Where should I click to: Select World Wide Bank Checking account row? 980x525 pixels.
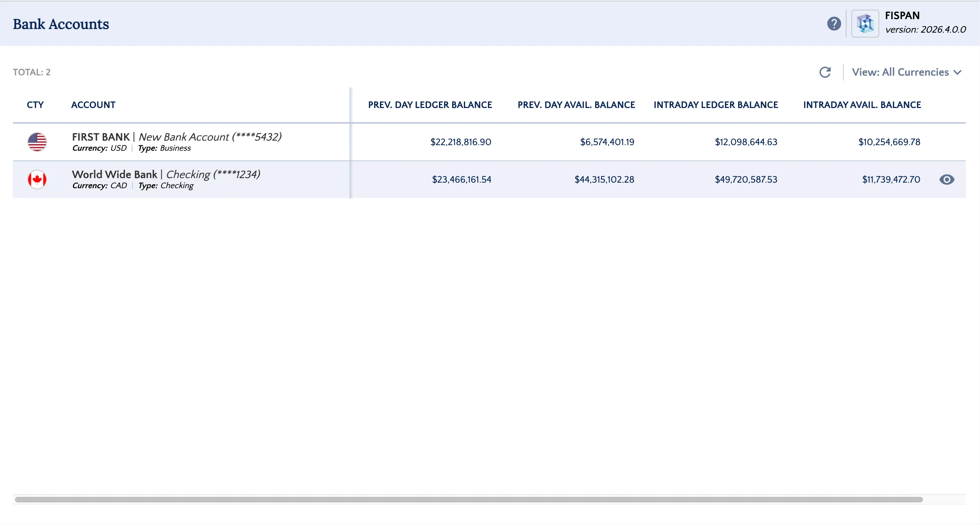coord(489,180)
